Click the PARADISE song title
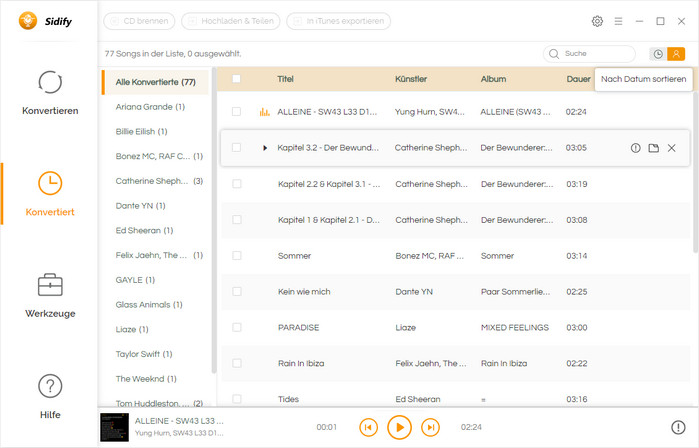Screen dimensions: 699x448 coord(299,328)
